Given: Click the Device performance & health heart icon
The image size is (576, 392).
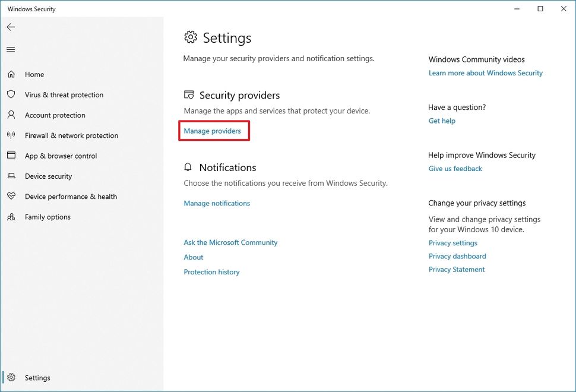Looking at the screenshot, I should (x=11, y=196).
